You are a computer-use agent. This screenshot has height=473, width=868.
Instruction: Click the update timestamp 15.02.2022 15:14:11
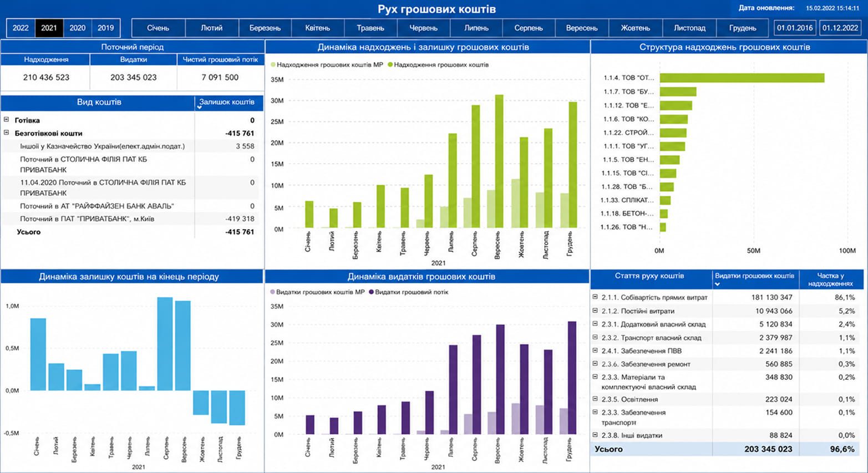click(833, 8)
